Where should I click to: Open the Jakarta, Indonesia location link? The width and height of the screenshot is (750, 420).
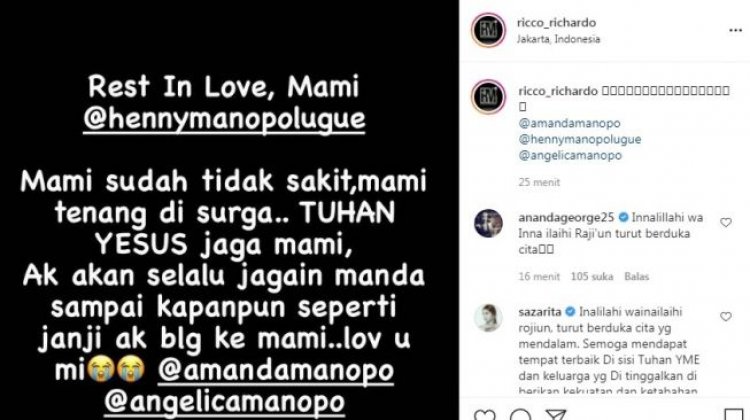[558, 39]
